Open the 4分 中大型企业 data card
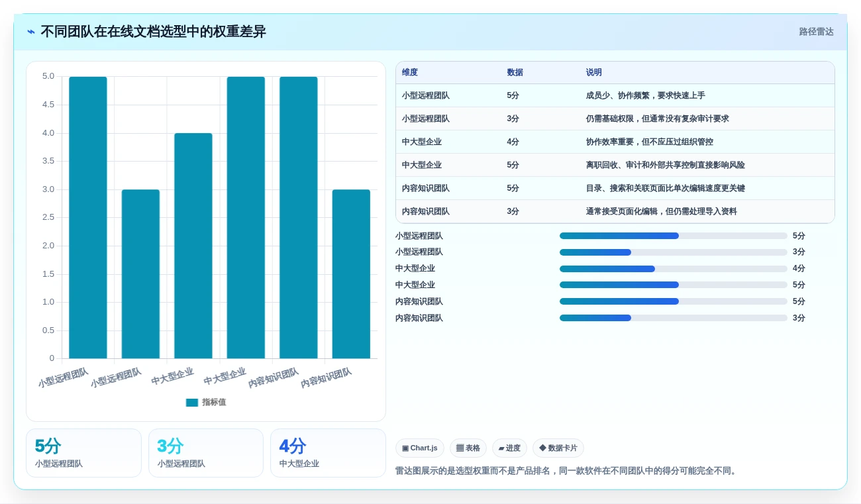Viewport: 861px width, 504px height. tap(328, 453)
